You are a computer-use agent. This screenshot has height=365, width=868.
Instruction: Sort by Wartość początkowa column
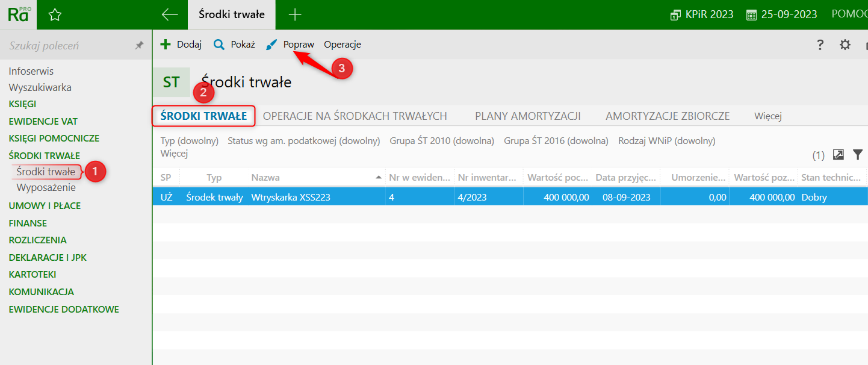click(557, 177)
